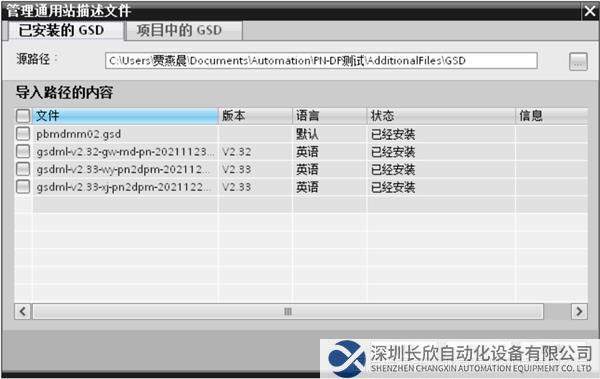The width and height of the screenshot is (600, 379).
Task: Click the scroll left arrow
Action: (23, 311)
